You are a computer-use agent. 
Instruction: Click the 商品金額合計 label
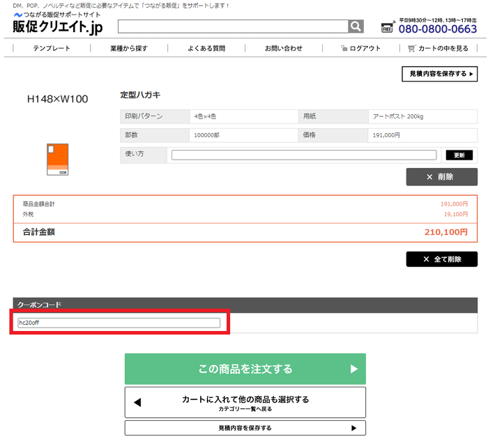pyautogui.click(x=38, y=204)
